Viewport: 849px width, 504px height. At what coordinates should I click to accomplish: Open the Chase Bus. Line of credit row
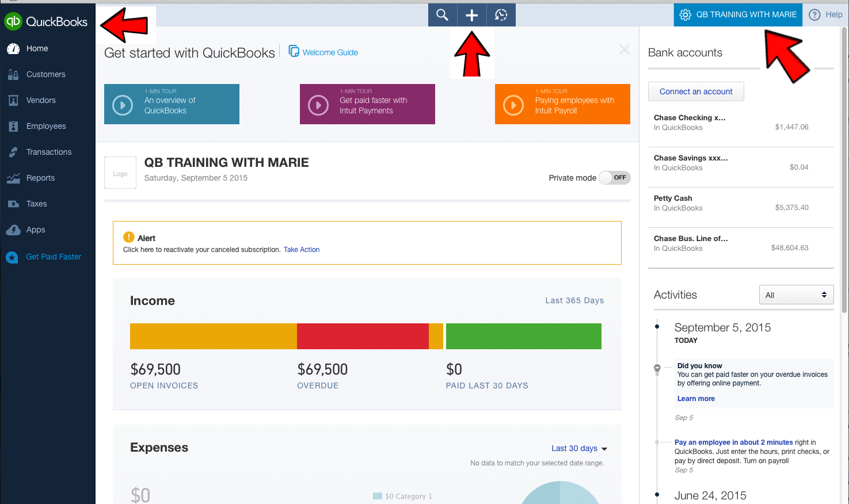coord(741,247)
